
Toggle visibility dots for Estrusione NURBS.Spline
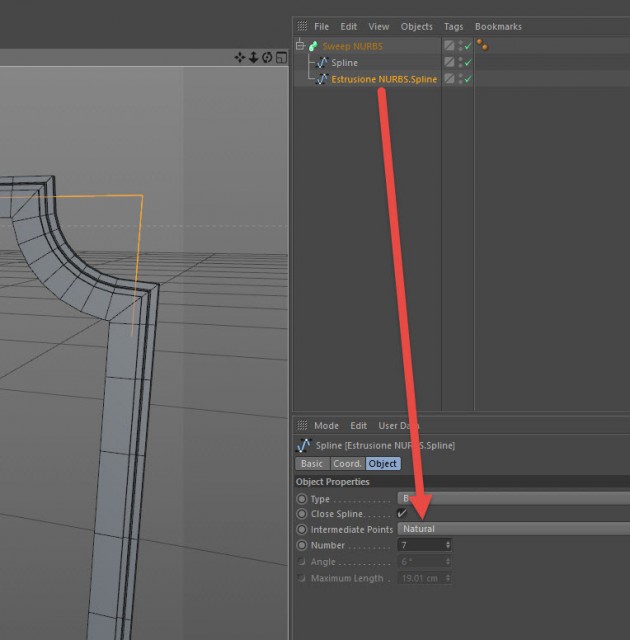tap(461, 79)
